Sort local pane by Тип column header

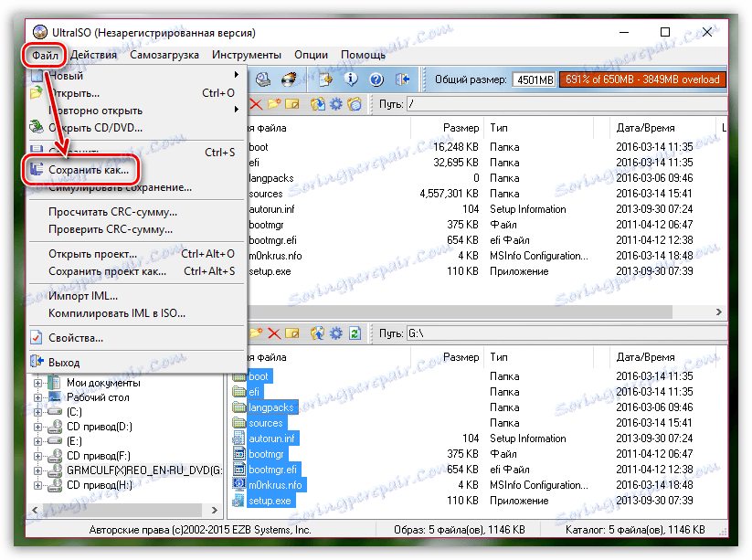pos(538,357)
